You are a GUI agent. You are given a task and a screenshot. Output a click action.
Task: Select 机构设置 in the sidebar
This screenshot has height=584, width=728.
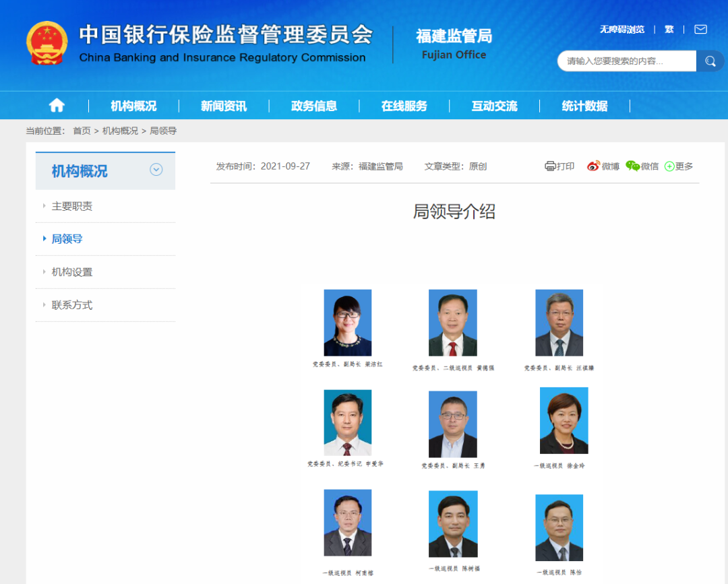(72, 272)
